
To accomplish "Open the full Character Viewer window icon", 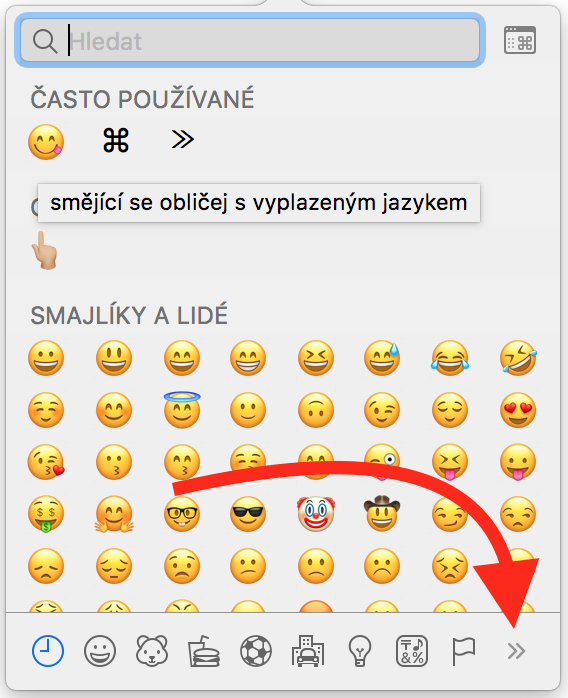I will coord(519,40).
